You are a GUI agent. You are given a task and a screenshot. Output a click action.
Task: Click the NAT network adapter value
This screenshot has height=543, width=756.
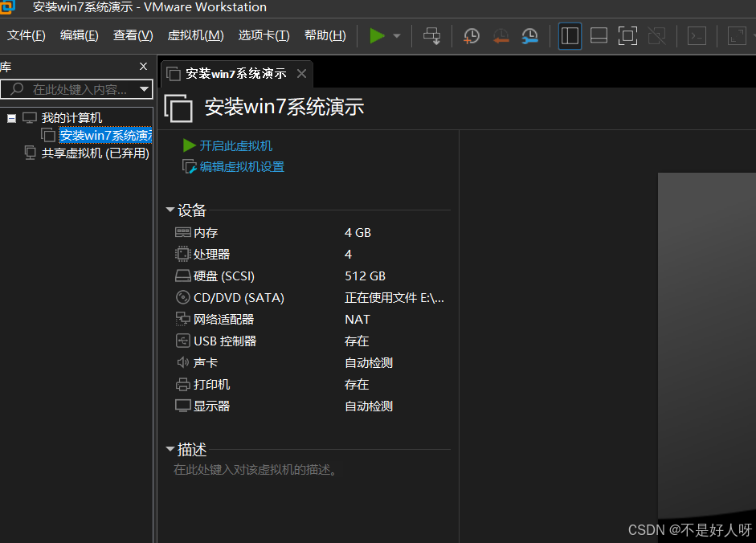(x=358, y=319)
